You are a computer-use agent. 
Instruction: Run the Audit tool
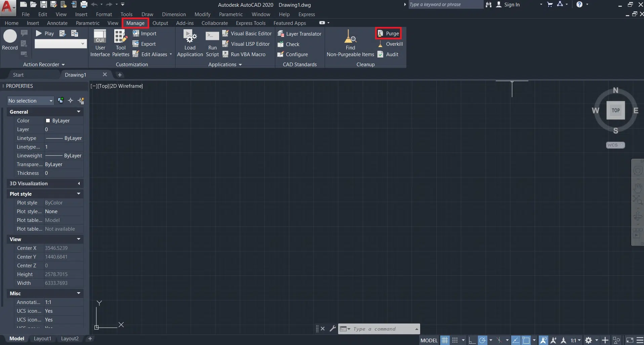point(388,54)
